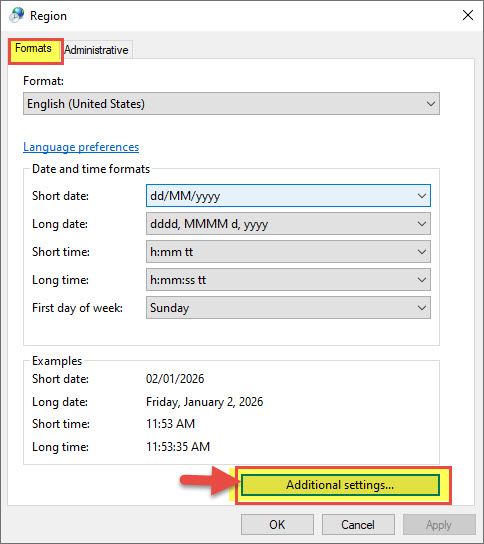Image resolution: width=484 pixels, height=544 pixels.
Task: Open the Language preferences link
Action: [81, 147]
